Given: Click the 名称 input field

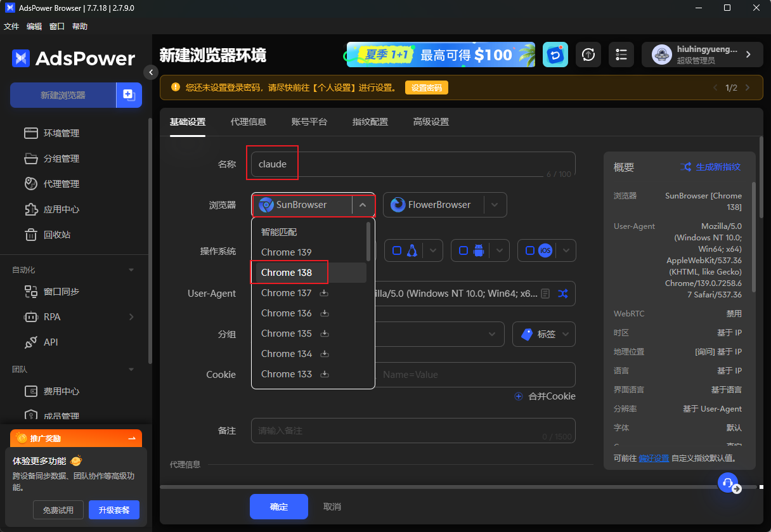Looking at the screenshot, I should pos(413,164).
